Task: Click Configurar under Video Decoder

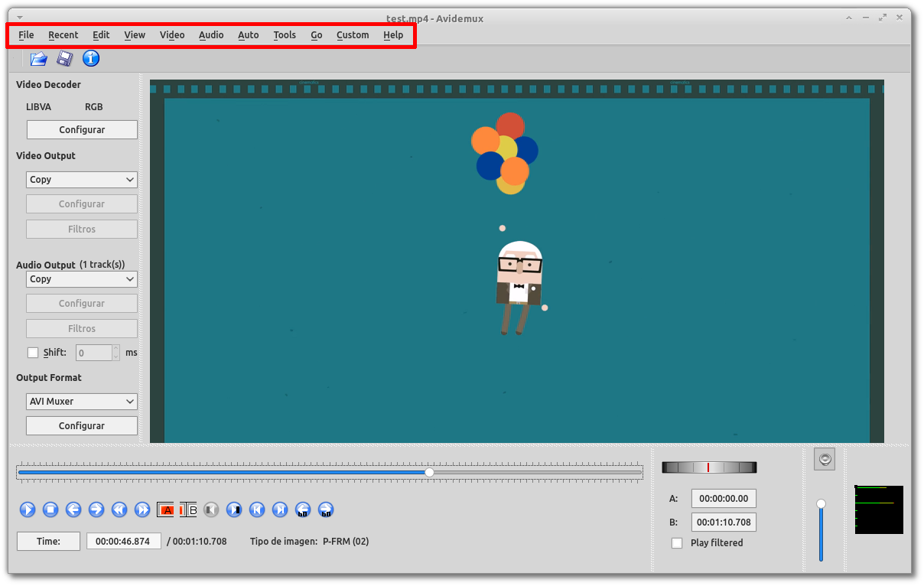Action: click(x=82, y=130)
